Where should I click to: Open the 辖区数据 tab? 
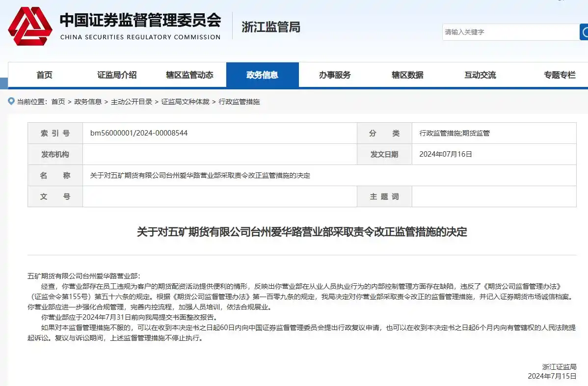[x=407, y=75]
